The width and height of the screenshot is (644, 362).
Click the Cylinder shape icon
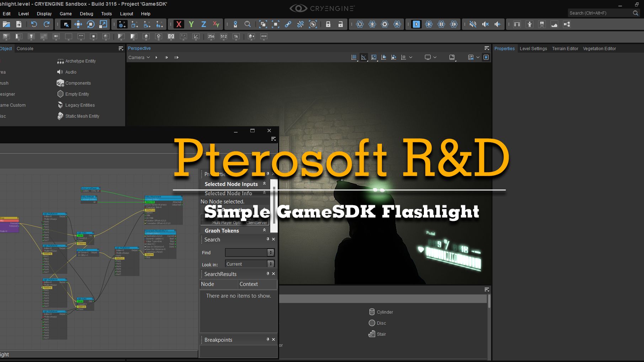(x=372, y=312)
